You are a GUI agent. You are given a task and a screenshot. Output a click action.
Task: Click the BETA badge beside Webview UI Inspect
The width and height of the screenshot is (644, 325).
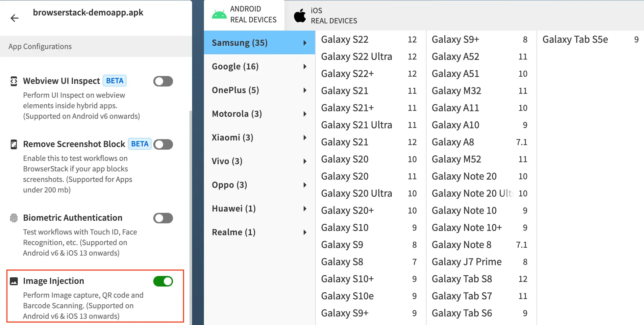point(114,81)
